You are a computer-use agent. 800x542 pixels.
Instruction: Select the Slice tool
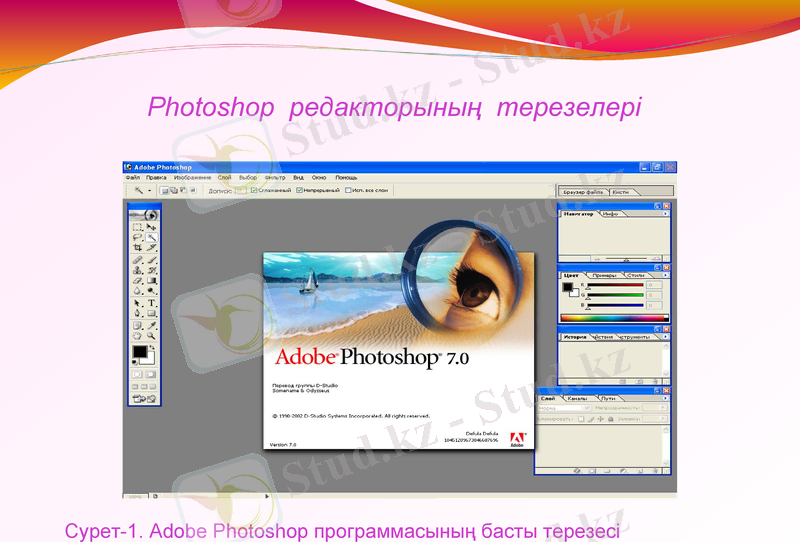152,248
